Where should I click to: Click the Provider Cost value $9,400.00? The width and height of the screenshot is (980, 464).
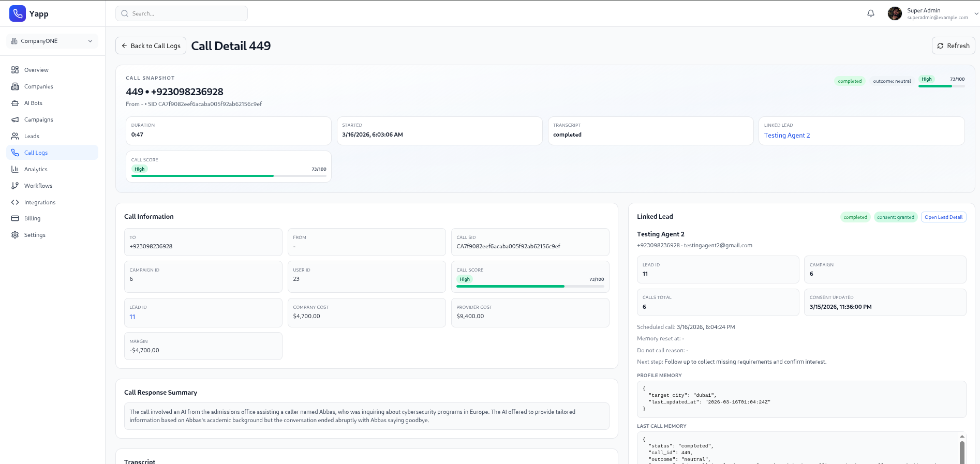coord(470,316)
